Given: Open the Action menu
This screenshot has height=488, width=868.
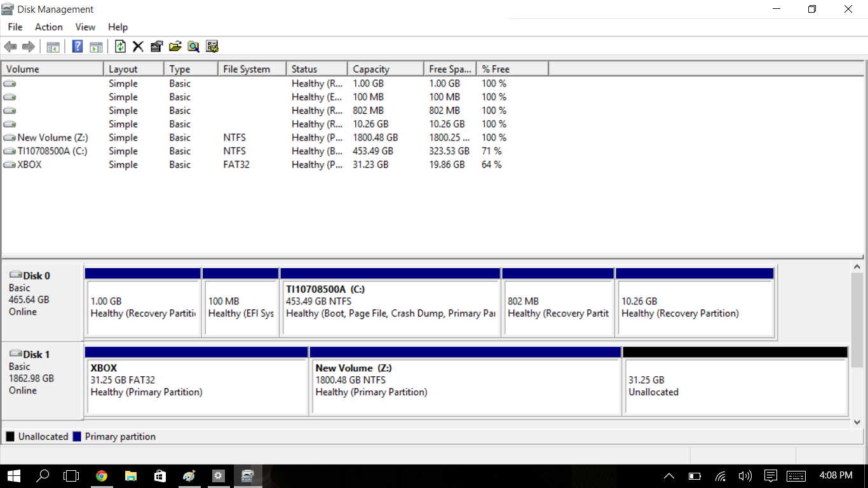Looking at the screenshot, I should pyautogui.click(x=49, y=27).
